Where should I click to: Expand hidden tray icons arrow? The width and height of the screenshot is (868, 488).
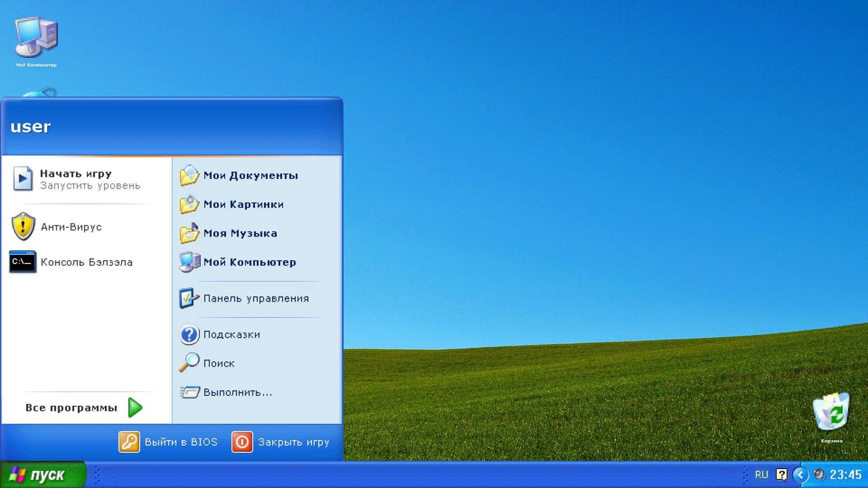[801, 474]
